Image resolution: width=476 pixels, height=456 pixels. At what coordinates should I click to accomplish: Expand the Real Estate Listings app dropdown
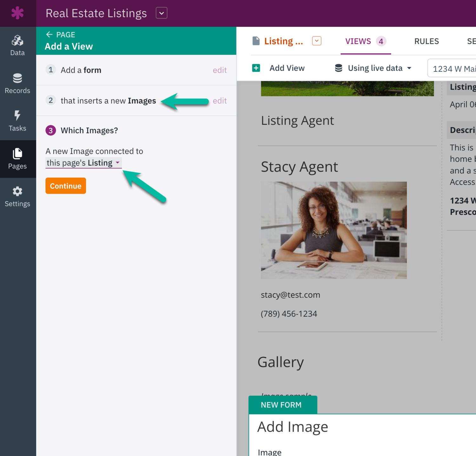(162, 13)
